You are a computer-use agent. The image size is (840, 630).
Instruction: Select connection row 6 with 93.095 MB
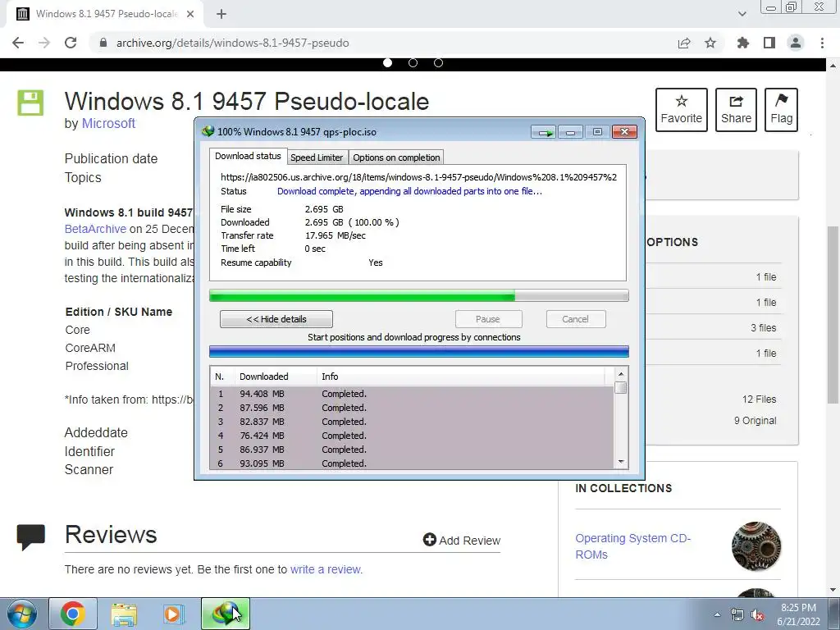pos(412,463)
